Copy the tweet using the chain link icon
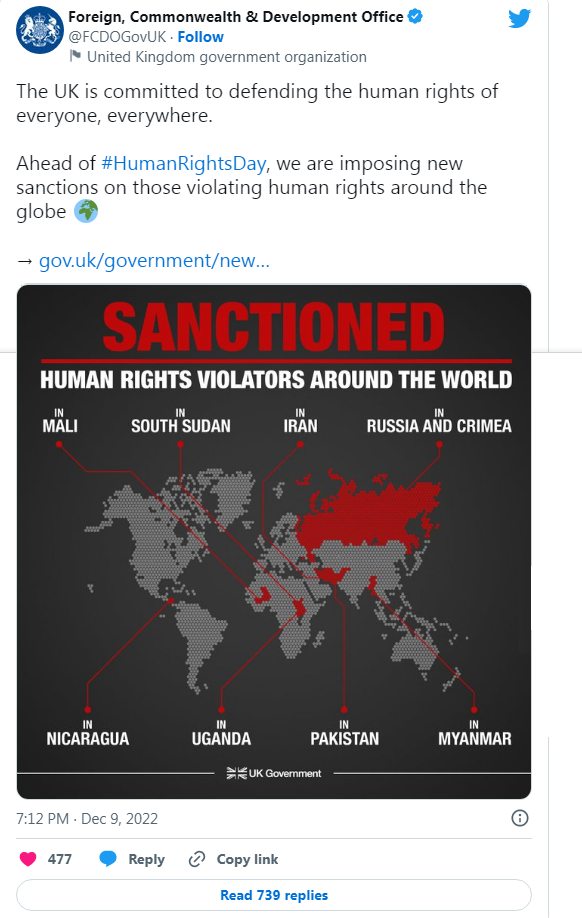 pos(196,858)
